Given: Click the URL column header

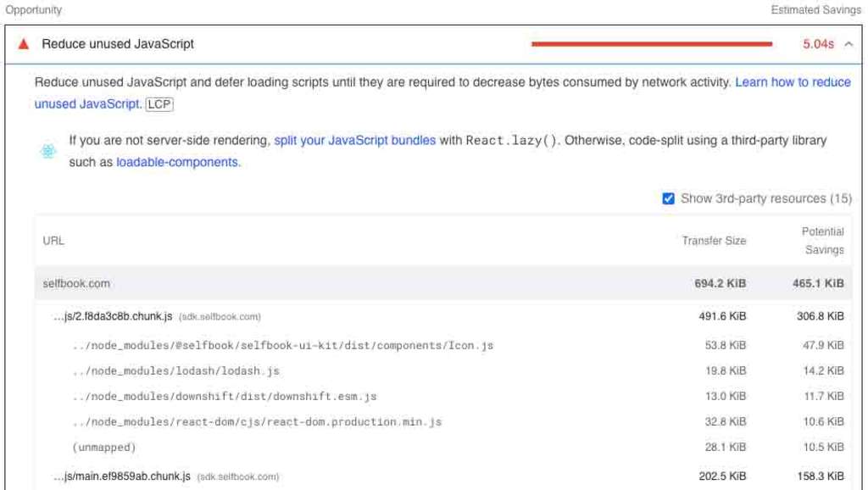Looking at the screenshot, I should click(53, 241).
